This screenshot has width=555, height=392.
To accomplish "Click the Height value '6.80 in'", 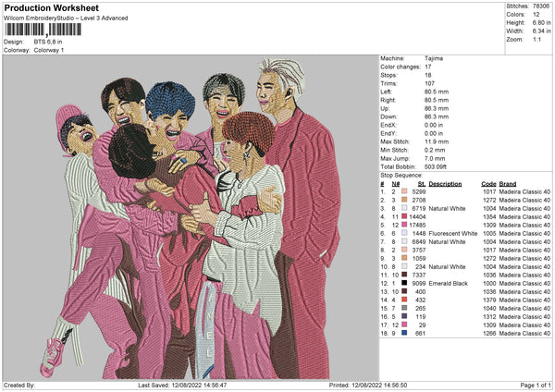I will coord(541,22).
